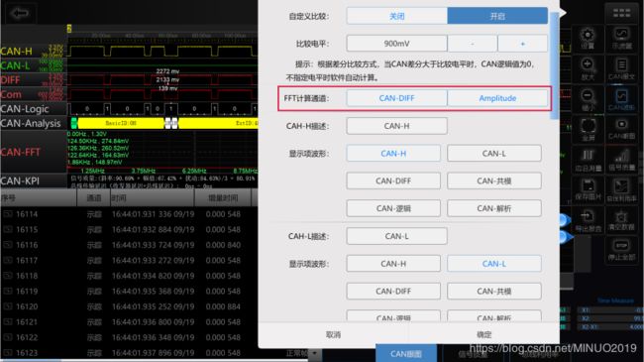This screenshot has width=644, height=362.
Task: Click the Cancel button (取消)
Action: (x=333, y=335)
